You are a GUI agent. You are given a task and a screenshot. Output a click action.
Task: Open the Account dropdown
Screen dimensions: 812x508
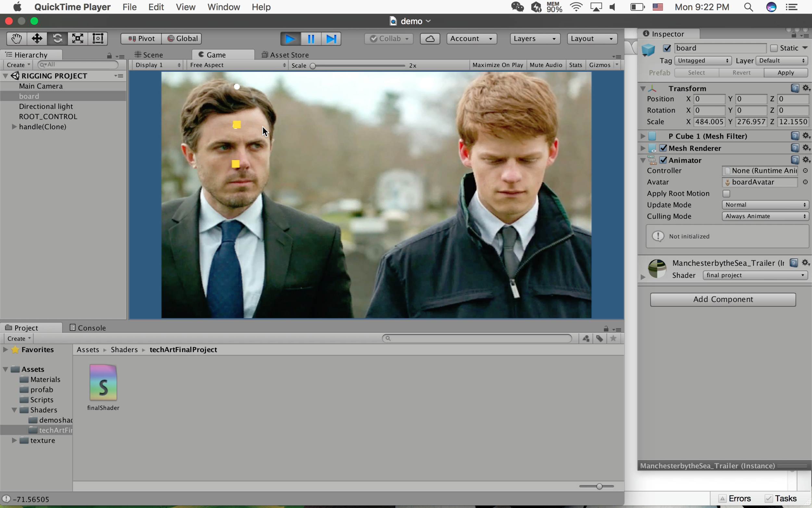coord(472,39)
